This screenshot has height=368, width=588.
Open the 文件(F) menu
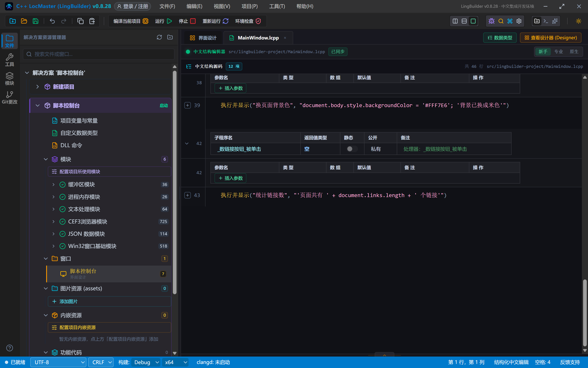[x=167, y=6]
